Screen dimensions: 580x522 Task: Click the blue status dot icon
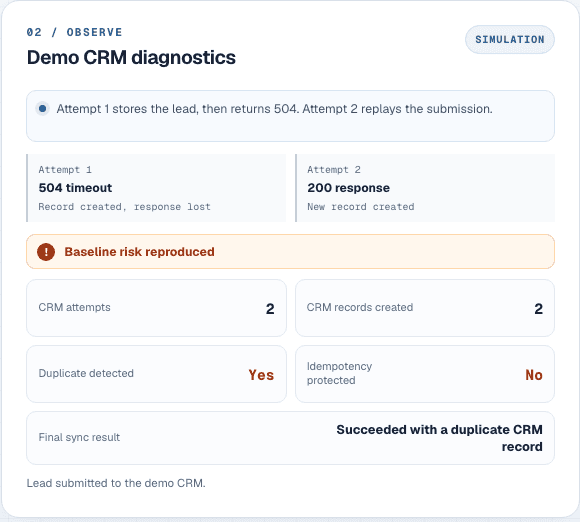click(43, 109)
